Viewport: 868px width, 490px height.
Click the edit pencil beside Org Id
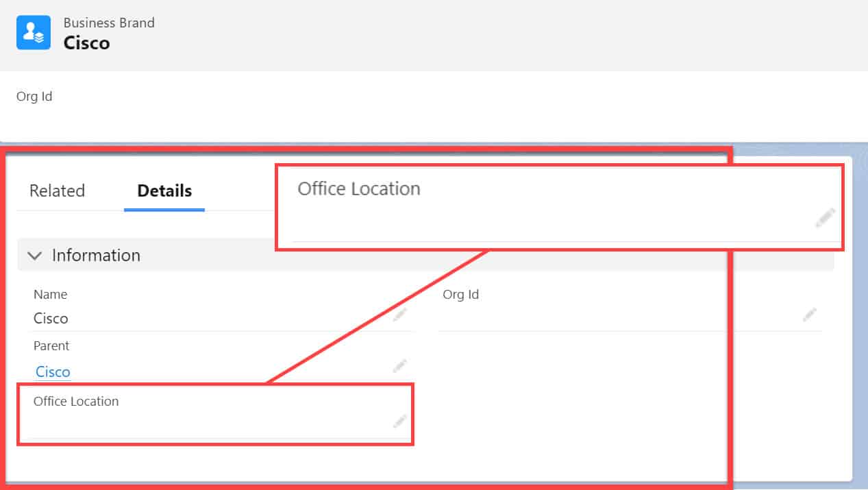(x=809, y=314)
